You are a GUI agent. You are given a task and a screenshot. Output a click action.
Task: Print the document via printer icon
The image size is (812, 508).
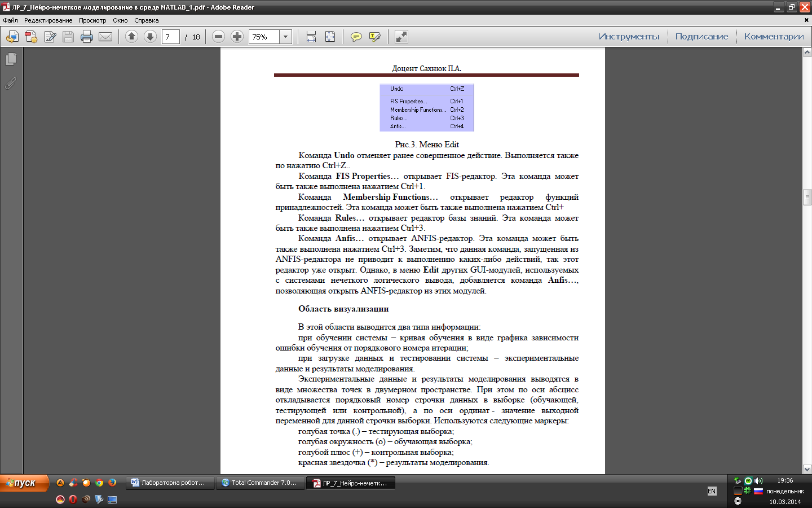tap(87, 37)
